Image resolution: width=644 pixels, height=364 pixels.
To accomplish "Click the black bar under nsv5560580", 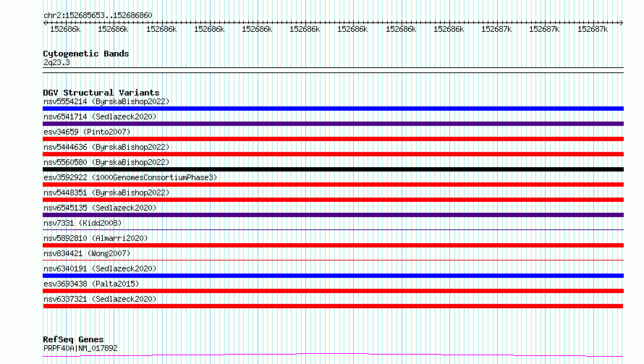I will click(333, 169).
